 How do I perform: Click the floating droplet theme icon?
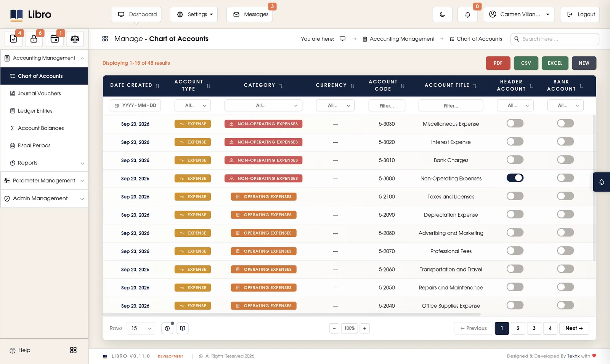coord(602,182)
